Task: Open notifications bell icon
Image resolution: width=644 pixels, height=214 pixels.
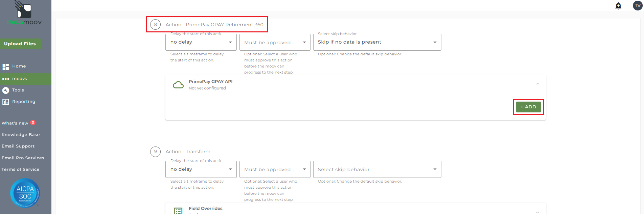Action: click(x=618, y=6)
